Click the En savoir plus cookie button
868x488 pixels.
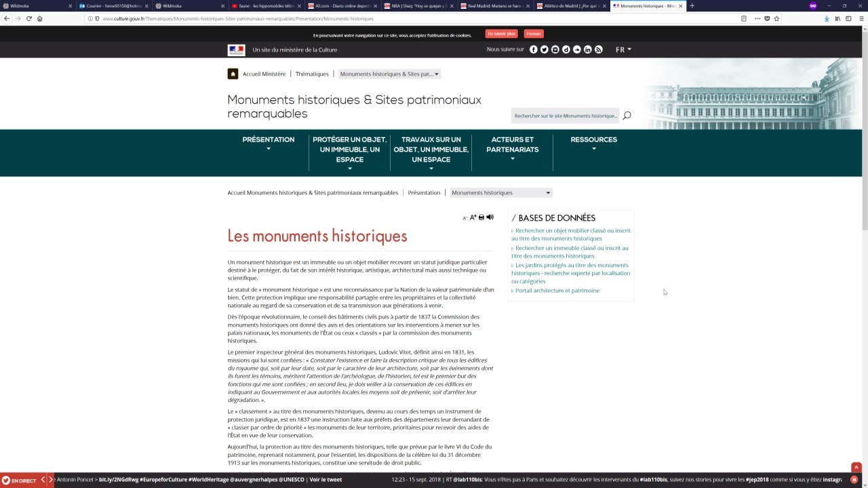point(501,34)
